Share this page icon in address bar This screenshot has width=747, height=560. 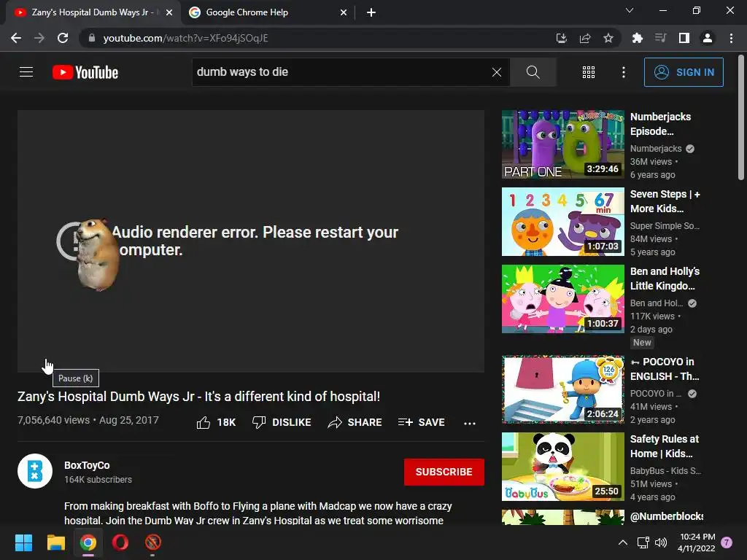click(585, 38)
